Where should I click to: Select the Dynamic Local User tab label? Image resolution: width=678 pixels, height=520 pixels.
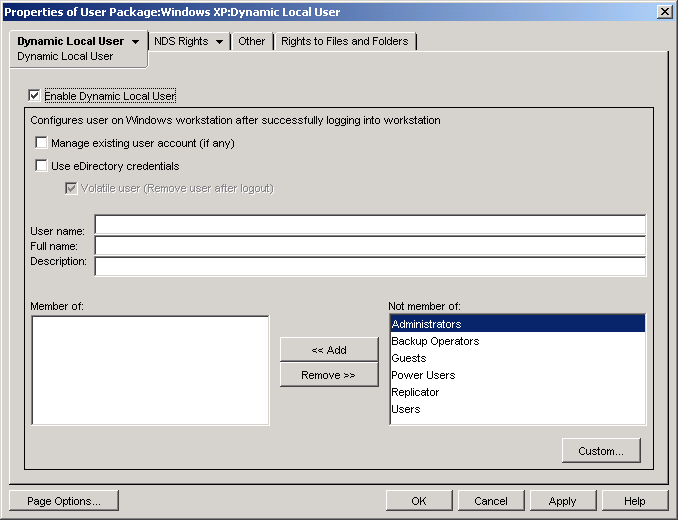pyautogui.click(x=70, y=41)
